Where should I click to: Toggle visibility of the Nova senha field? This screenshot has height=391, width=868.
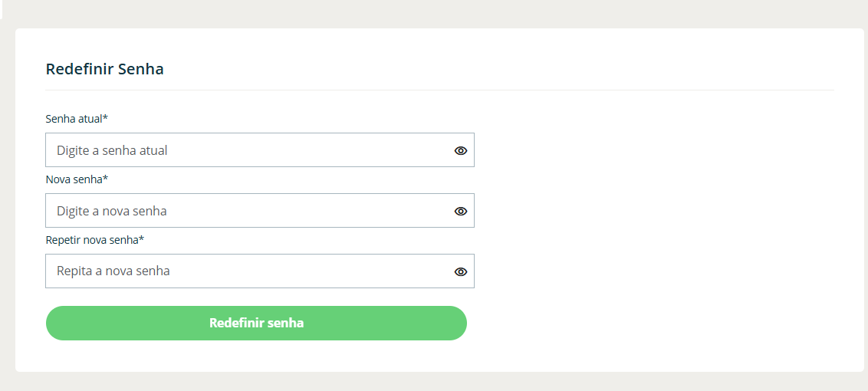[460, 212]
